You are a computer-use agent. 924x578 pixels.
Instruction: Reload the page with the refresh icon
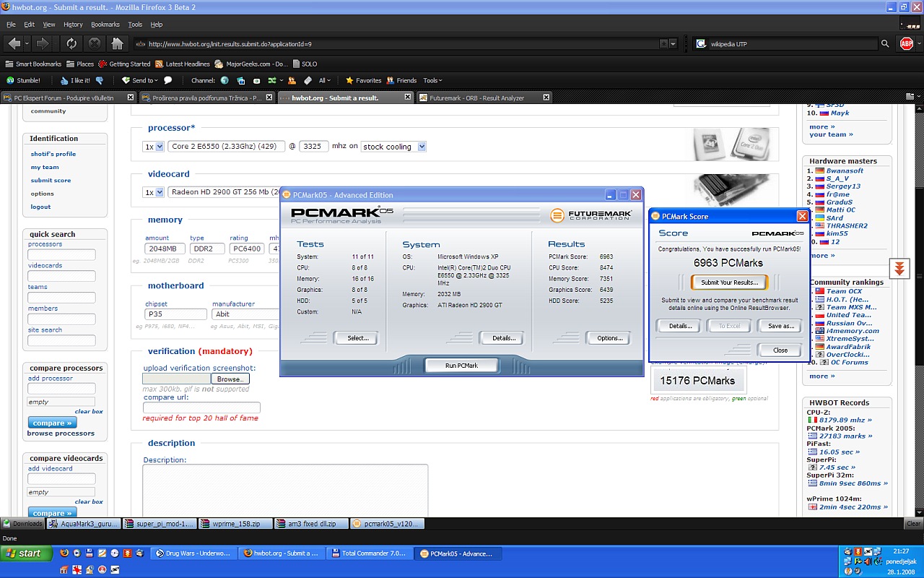click(71, 43)
